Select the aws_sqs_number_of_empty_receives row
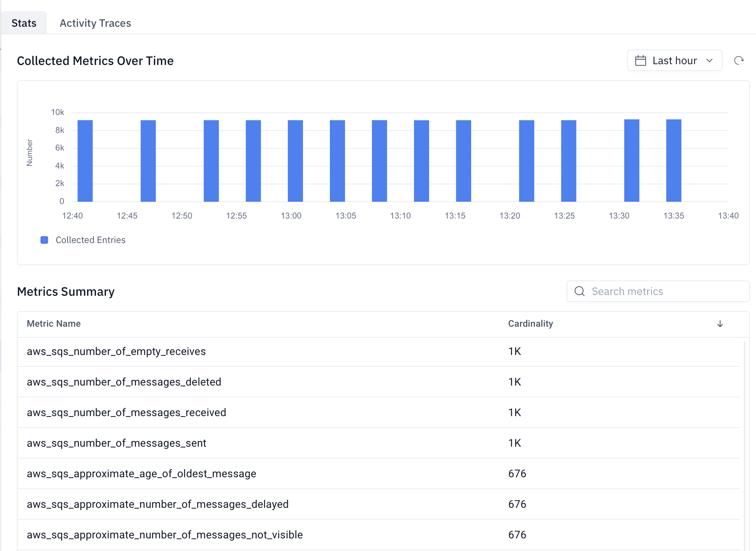Screen dimensions: 756x551 pyautogui.click(x=116, y=352)
